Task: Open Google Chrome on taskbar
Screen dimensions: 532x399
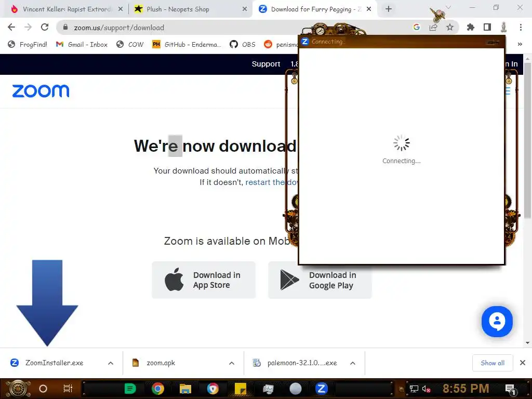Action: coord(158,389)
